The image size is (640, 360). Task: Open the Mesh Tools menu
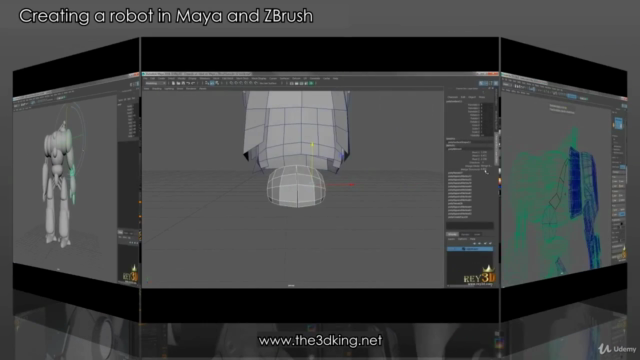pos(242,78)
